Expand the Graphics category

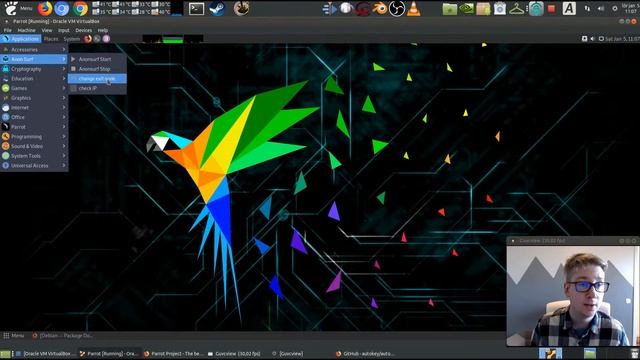pos(34,98)
